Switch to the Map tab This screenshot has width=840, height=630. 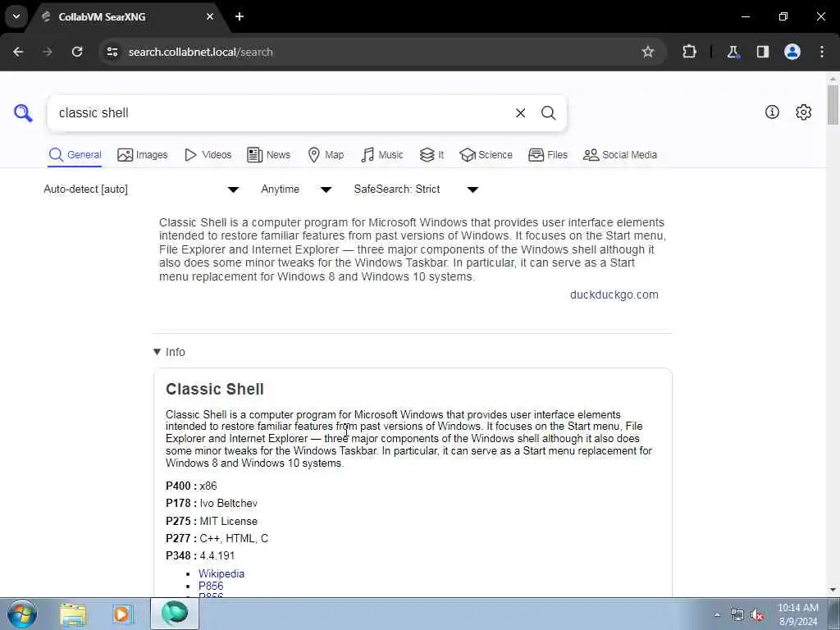pos(326,155)
